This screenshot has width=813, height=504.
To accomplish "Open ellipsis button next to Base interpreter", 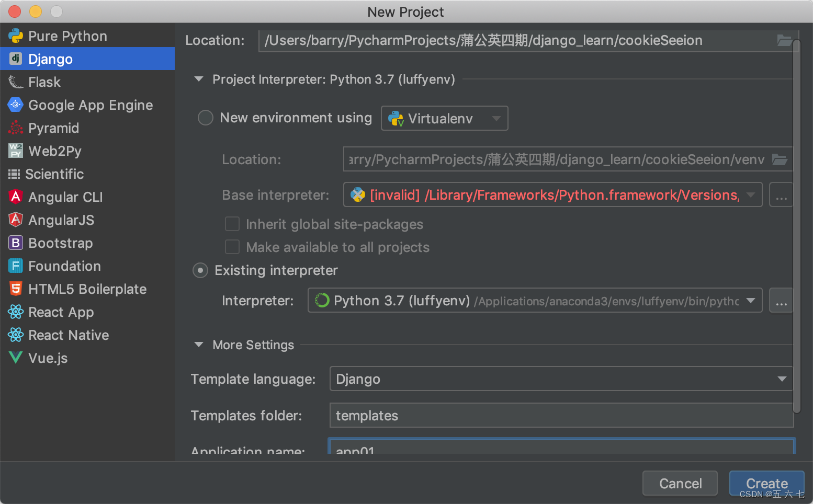I will pos(781,195).
